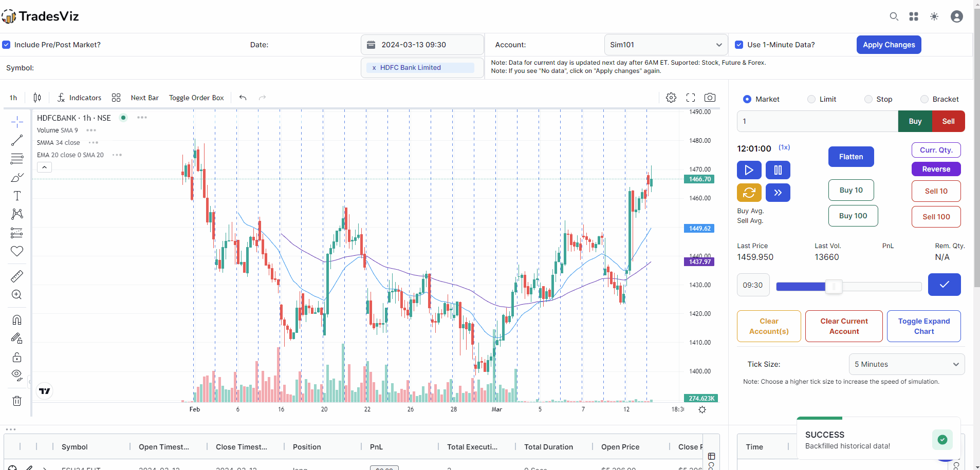Click the Flatten button

point(851,157)
